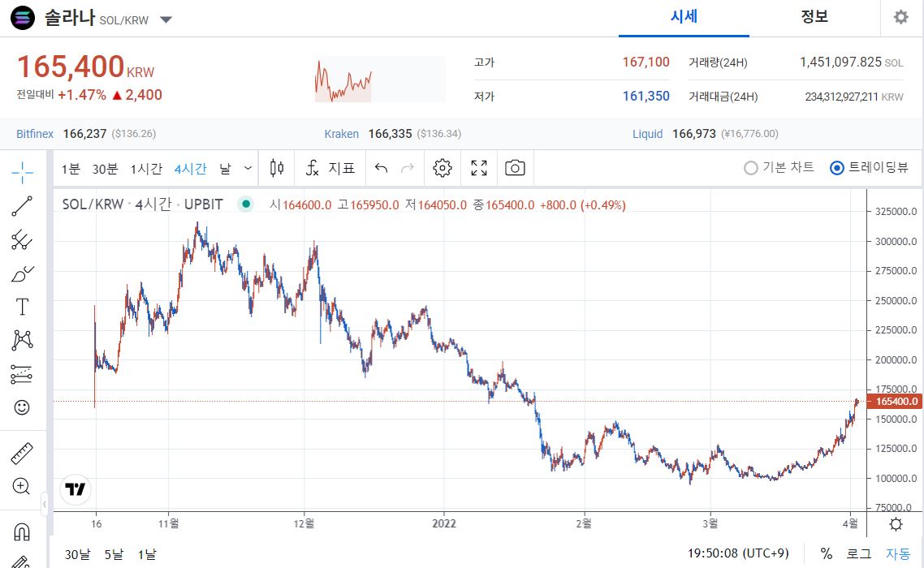Viewport: 924px width, 568px height.
Task: Open the emoji icons tool
Action: (23, 407)
